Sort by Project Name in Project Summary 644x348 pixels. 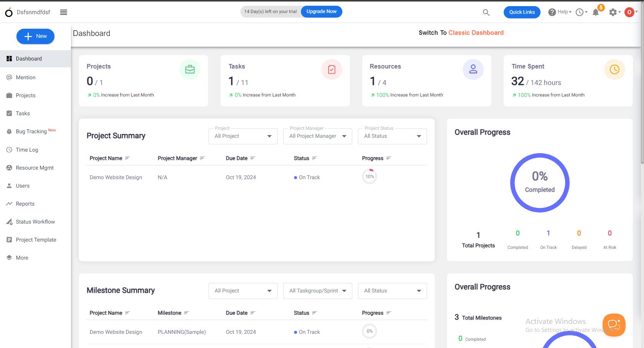[x=127, y=158]
